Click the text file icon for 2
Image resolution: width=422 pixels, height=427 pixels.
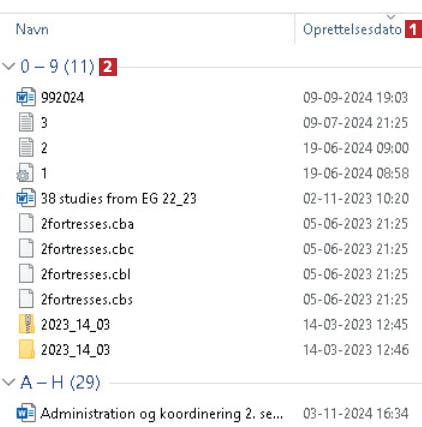click(x=26, y=148)
